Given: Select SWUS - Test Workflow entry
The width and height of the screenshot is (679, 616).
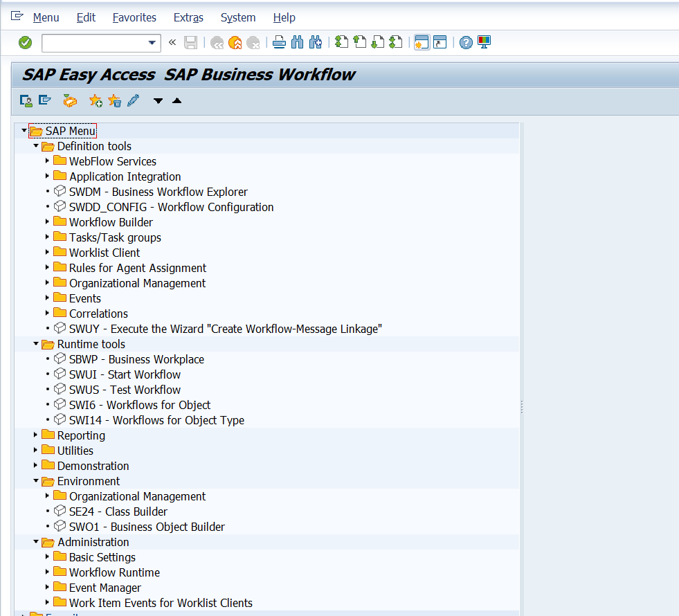Looking at the screenshot, I should 125,390.
